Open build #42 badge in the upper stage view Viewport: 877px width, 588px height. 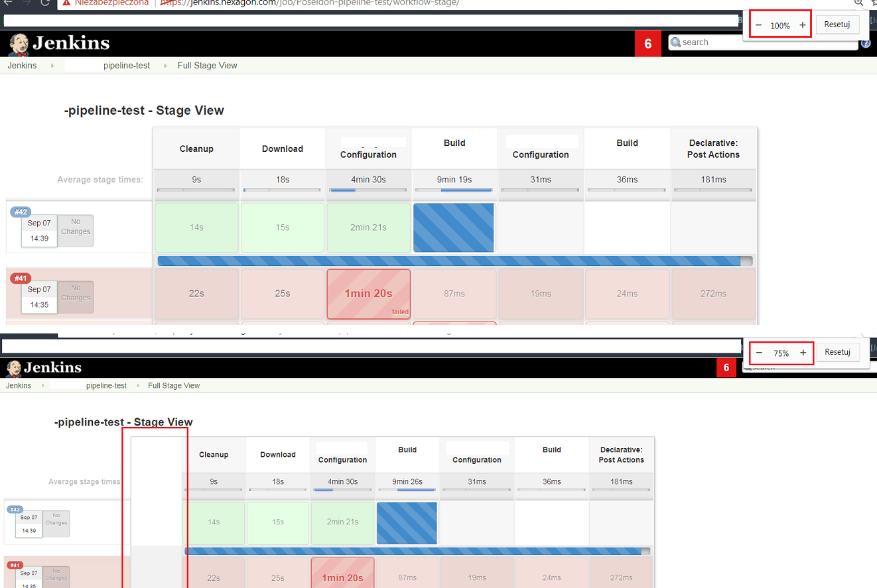(21, 212)
